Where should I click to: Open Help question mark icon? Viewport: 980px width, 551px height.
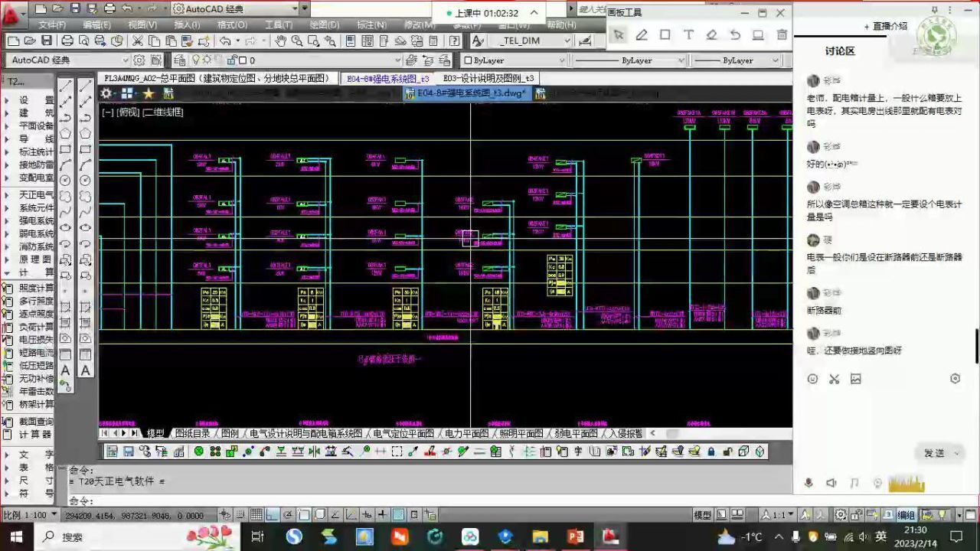(455, 41)
